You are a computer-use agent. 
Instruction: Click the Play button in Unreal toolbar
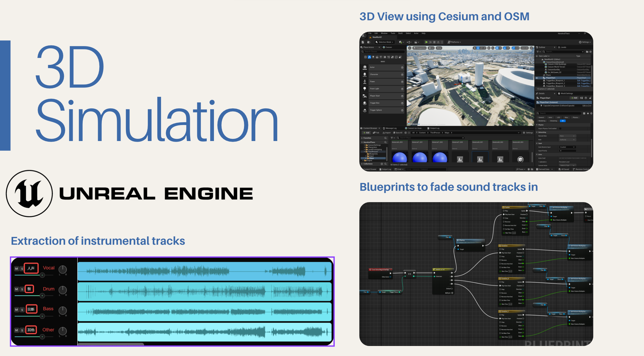[426, 42]
